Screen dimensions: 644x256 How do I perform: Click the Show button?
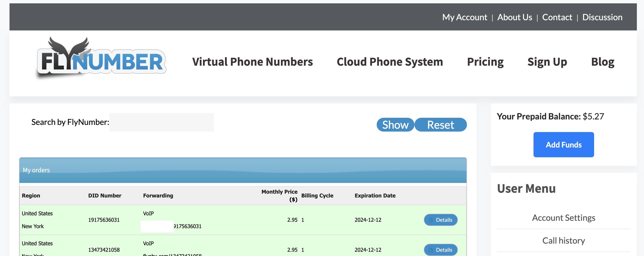(395, 125)
